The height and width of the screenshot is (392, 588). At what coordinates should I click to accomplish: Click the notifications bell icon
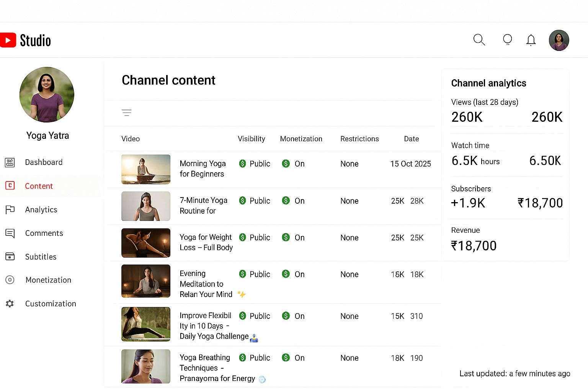coord(531,39)
